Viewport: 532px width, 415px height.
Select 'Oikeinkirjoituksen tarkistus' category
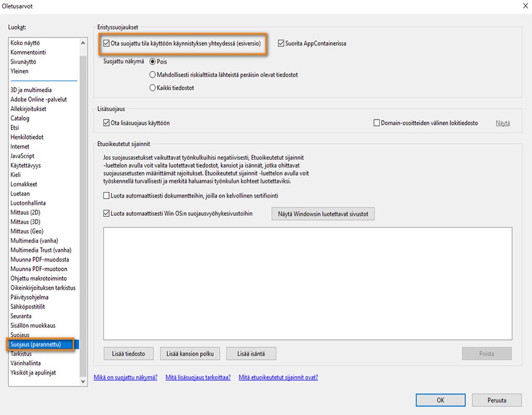pyautogui.click(x=44, y=288)
